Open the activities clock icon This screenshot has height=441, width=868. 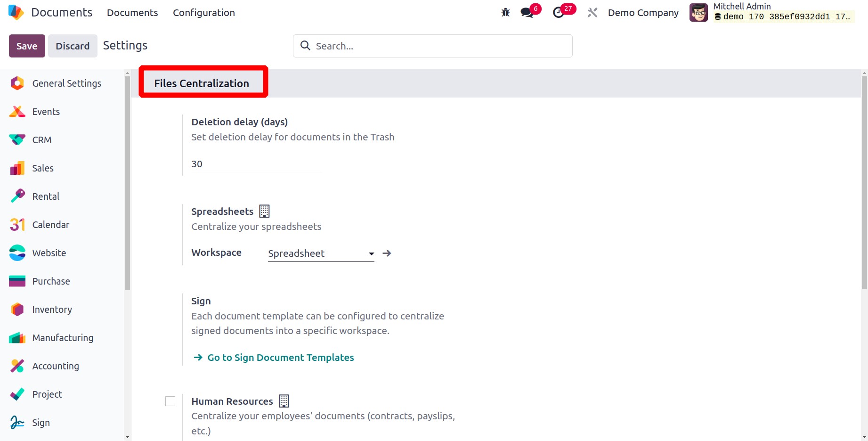click(x=559, y=13)
